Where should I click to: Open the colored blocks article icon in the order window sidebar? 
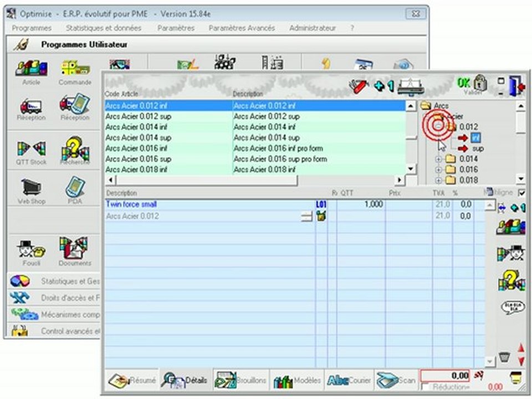click(x=511, y=227)
